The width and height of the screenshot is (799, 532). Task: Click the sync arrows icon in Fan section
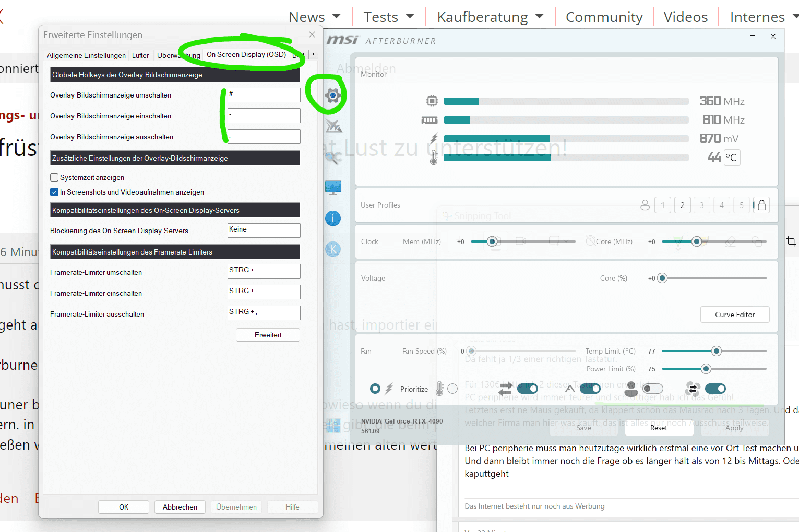(505, 389)
